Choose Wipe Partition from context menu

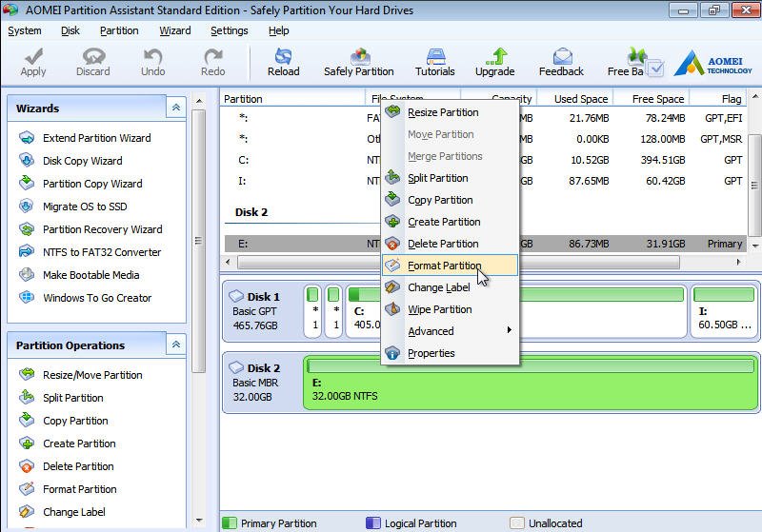point(450,309)
